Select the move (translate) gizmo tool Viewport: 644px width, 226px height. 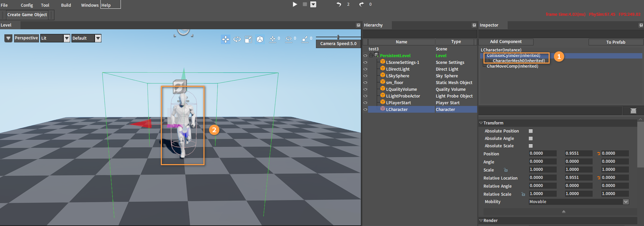click(225, 39)
